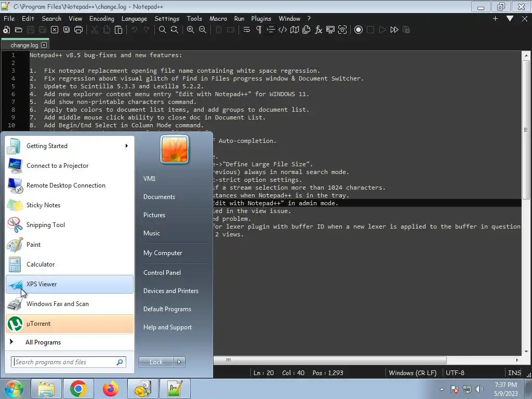This screenshot has width=532, height=399.
Task: Open the Macro menu
Action: coord(218,19)
